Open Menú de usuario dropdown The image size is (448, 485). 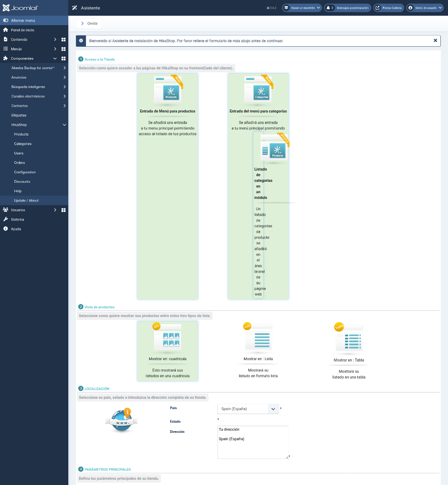[425, 8]
